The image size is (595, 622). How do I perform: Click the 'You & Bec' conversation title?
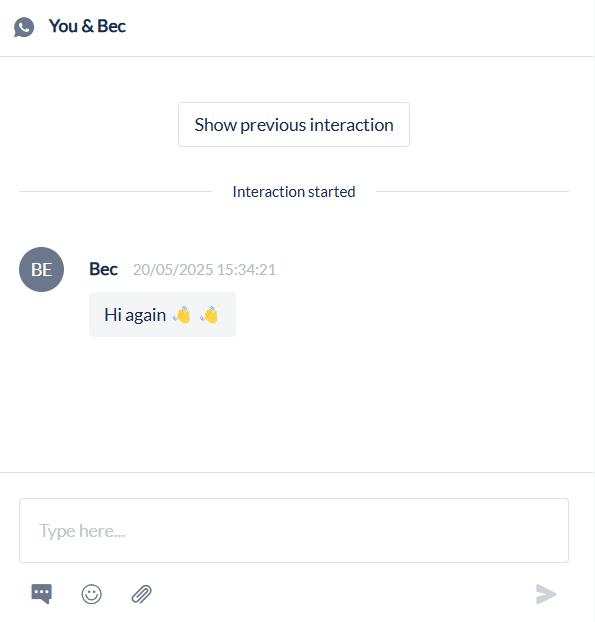click(x=87, y=26)
